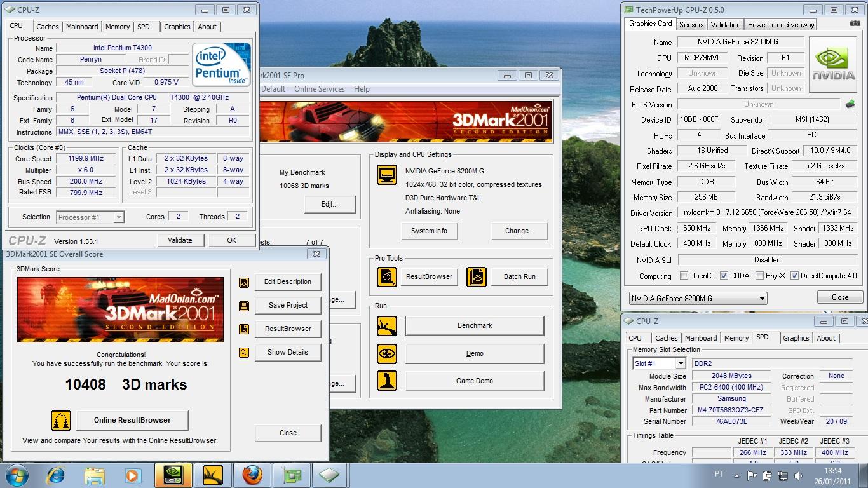This screenshot has height=488, width=868.
Task: Click the Benchmark run icon
Action: [387, 326]
